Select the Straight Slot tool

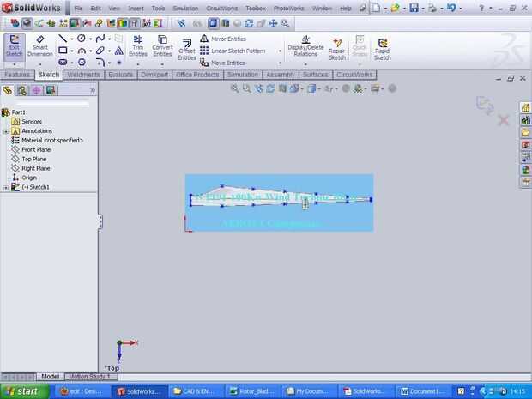click(63, 62)
